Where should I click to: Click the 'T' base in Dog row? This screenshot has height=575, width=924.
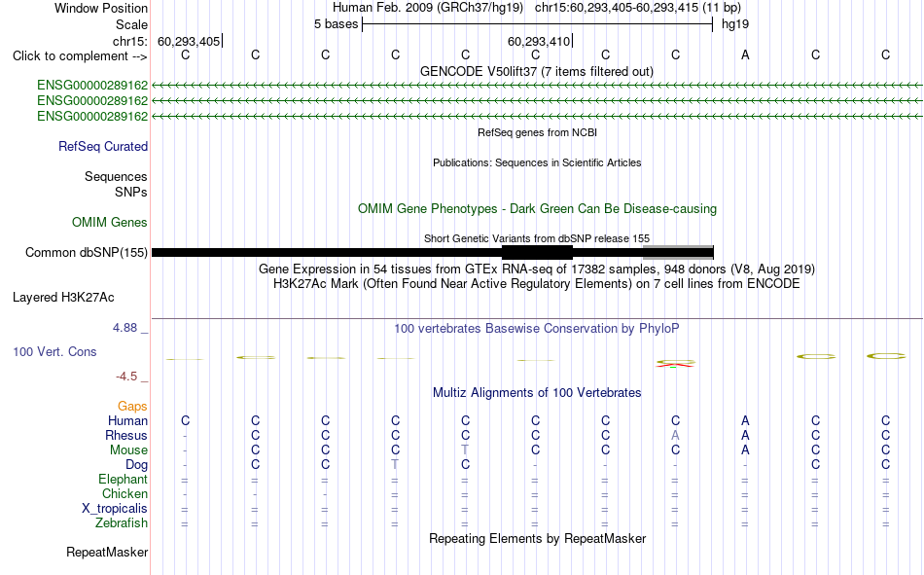(x=395, y=465)
